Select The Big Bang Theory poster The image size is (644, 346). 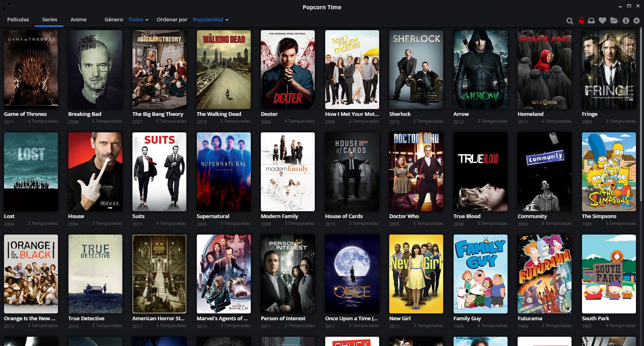click(159, 70)
